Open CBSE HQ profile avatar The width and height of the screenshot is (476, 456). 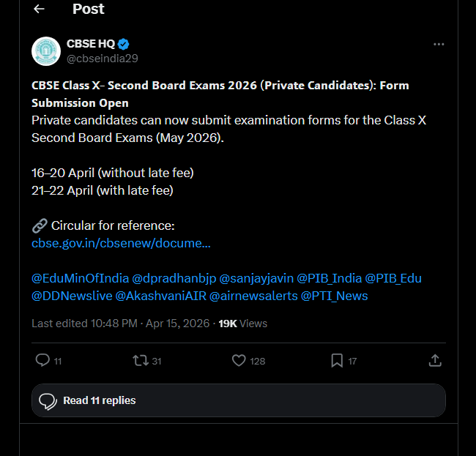point(45,51)
